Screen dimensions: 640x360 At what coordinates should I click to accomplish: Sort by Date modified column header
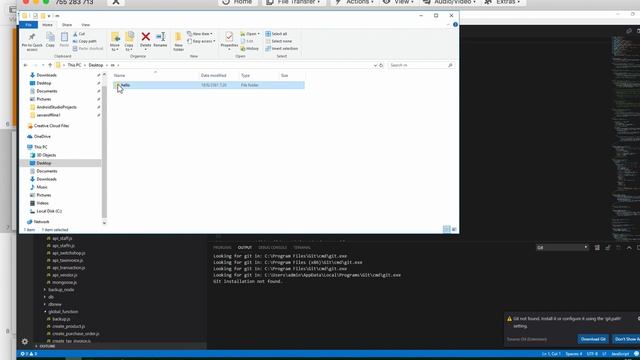tap(213, 76)
